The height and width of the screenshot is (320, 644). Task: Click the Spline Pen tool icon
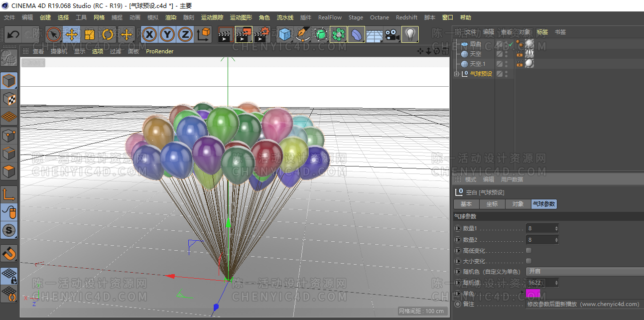[x=303, y=34]
